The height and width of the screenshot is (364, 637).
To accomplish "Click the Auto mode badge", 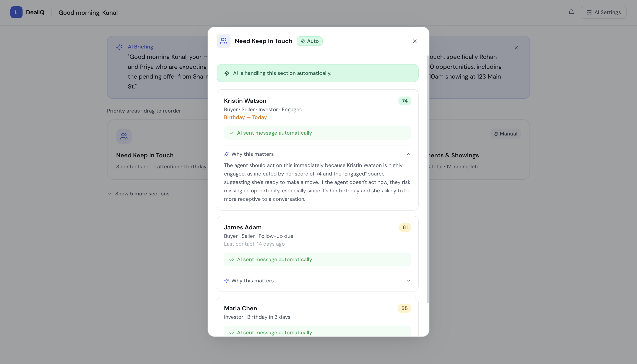I will coord(309,41).
